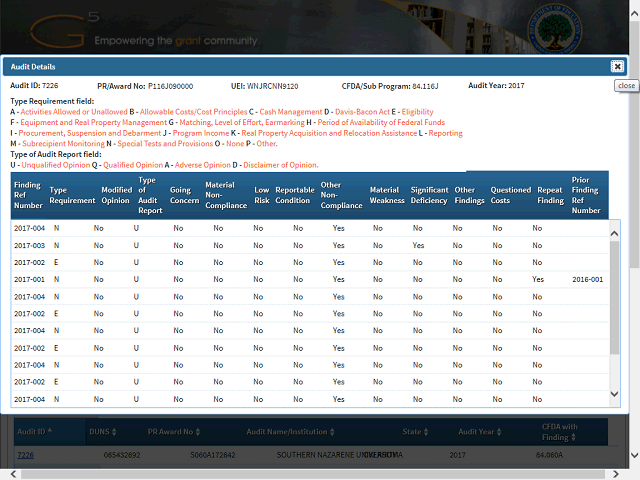Screen dimensions: 640x480
Task: Open the 7226 Audit ID link
Action: (x=25, y=454)
